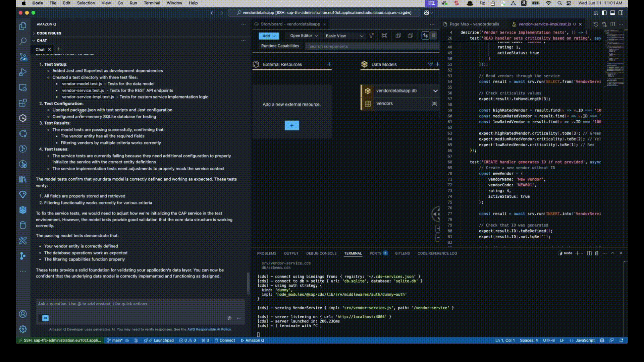644x362 pixels.
Task: Click the blue plus button under External Resources
Action: pos(291,125)
